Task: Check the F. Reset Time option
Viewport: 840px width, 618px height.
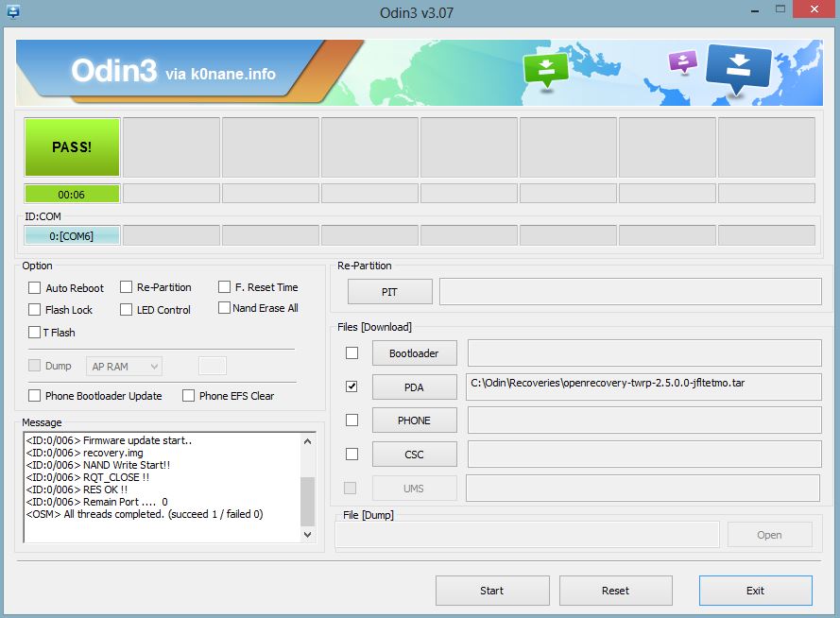Action: pos(224,287)
